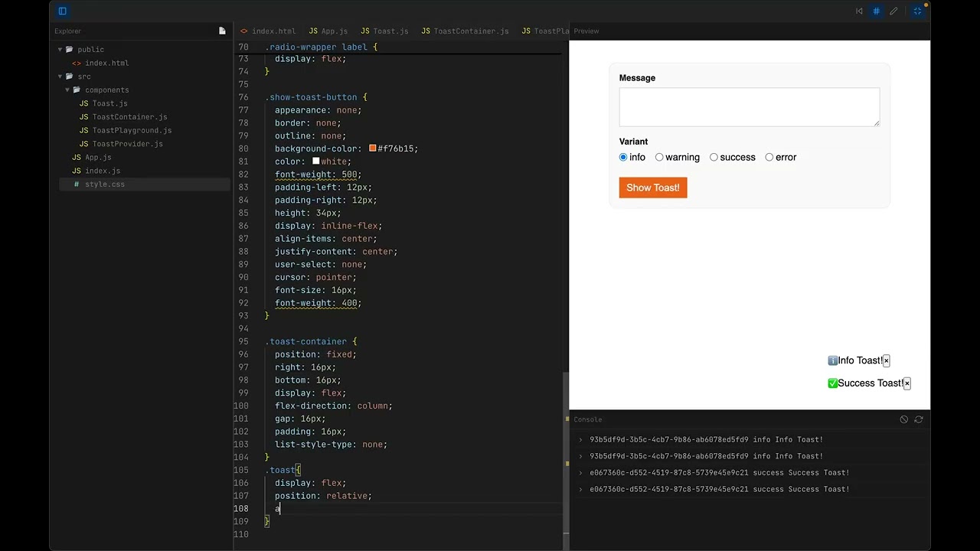Screen dimensions: 980x551
Task: Click 'position: relative;' on line 107
Action: 323,496
